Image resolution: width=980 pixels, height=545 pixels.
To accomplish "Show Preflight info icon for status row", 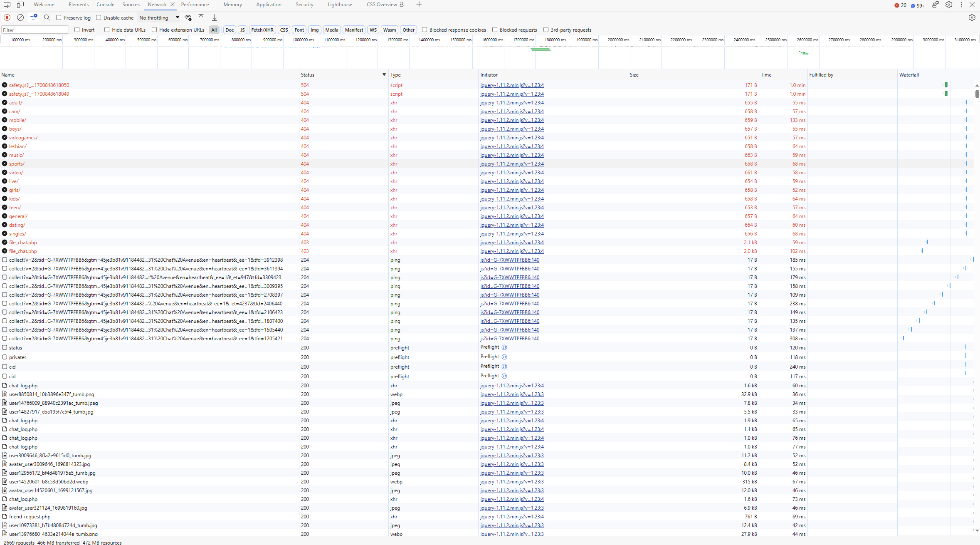I will (504, 347).
